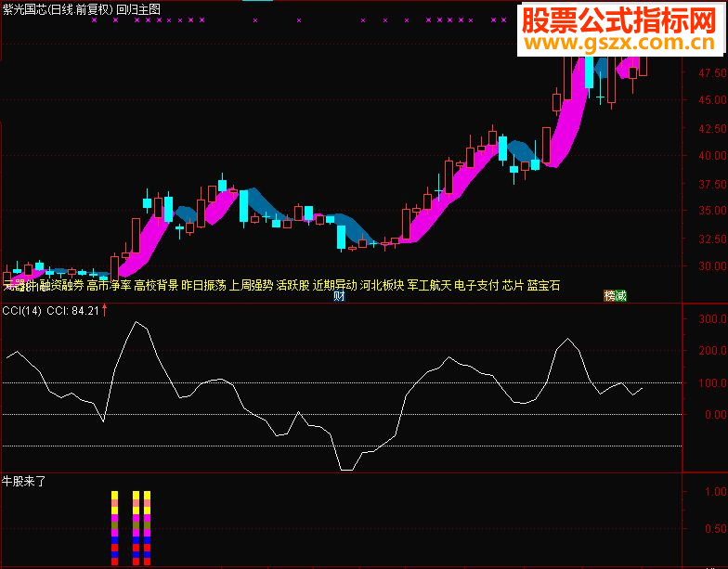The height and width of the screenshot is (569, 728).
Task: Select the 上周强势 concept tag
Action: point(251,285)
